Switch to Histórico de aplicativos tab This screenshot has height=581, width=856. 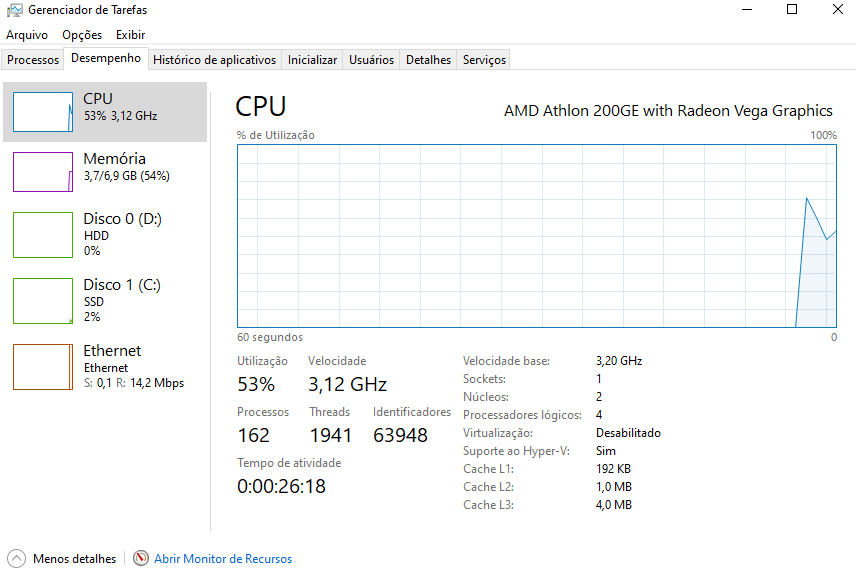(x=215, y=60)
